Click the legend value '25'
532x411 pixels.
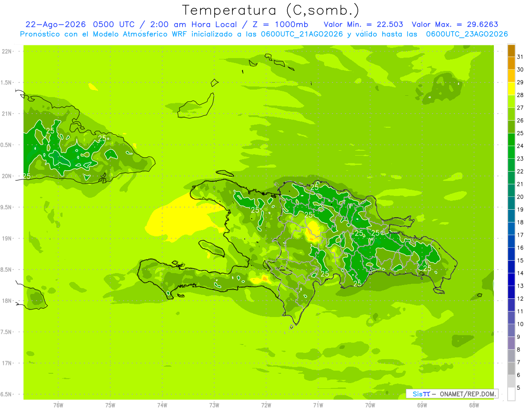click(520, 133)
